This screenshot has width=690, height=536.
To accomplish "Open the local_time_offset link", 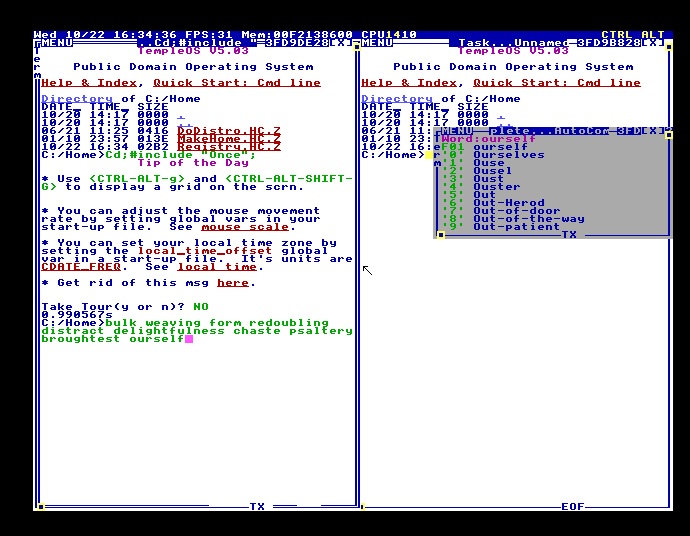I will click(x=205, y=251).
